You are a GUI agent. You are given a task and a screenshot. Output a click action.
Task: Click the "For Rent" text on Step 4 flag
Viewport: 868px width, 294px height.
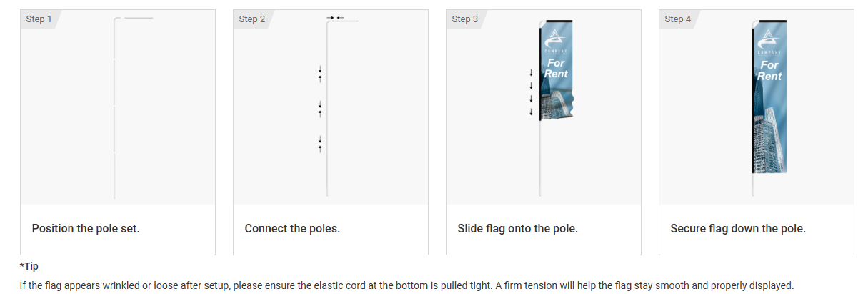(x=769, y=70)
